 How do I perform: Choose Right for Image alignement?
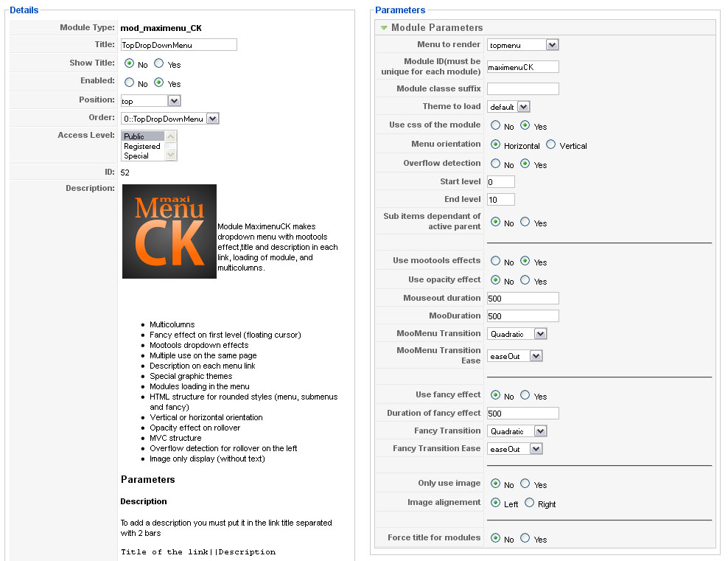point(529,503)
